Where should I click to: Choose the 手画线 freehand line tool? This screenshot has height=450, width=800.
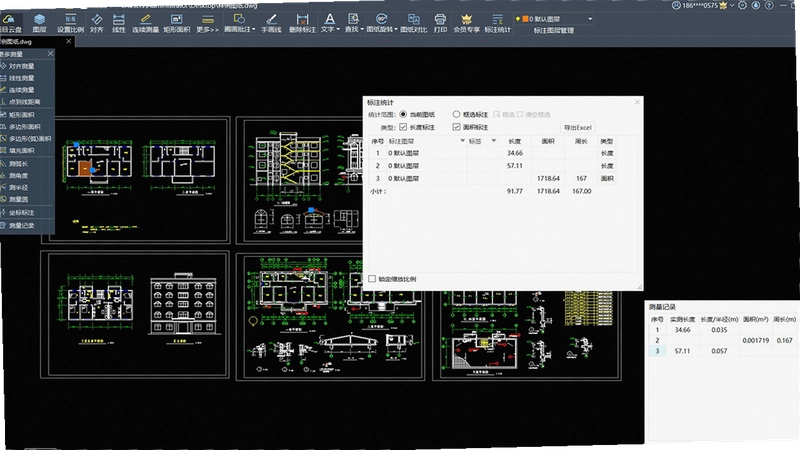tap(271, 23)
